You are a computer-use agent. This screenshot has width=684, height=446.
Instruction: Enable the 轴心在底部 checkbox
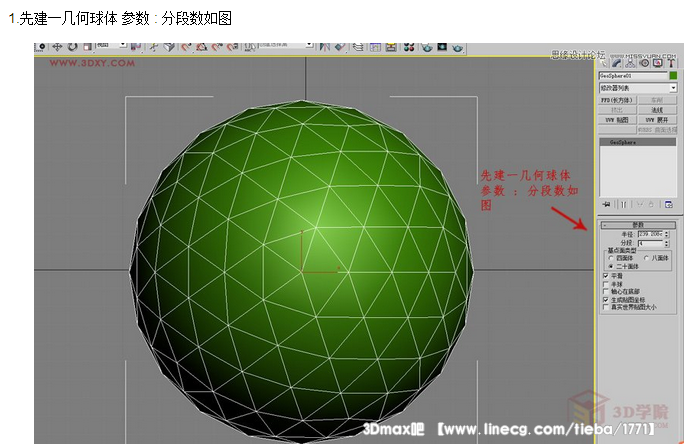pyautogui.click(x=605, y=292)
